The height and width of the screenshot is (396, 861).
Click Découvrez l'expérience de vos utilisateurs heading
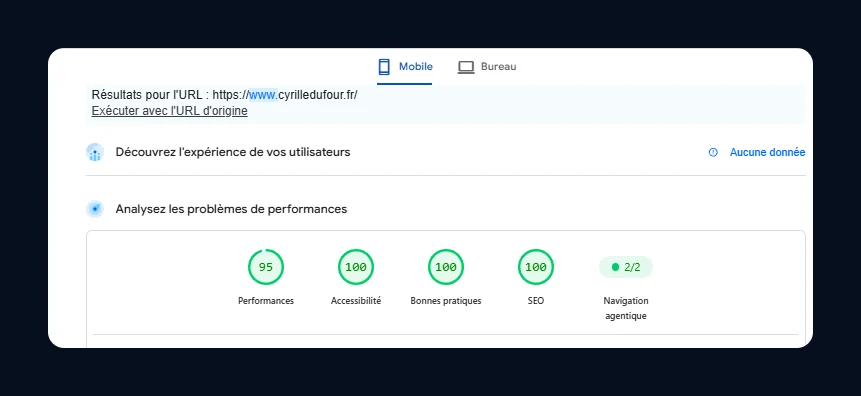(233, 152)
